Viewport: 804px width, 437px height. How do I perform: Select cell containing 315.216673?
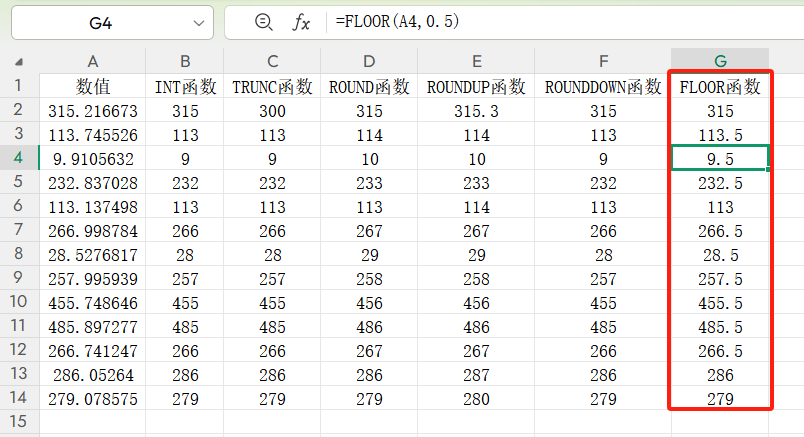92,111
